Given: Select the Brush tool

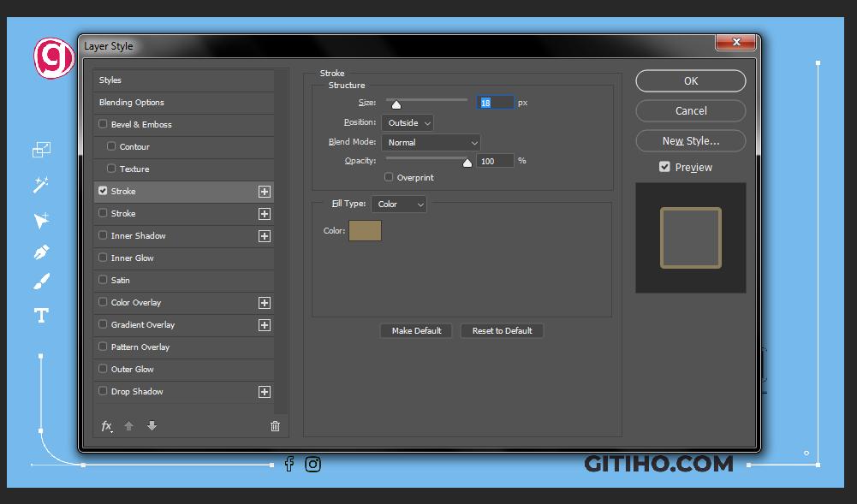Looking at the screenshot, I should tap(40, 282).
